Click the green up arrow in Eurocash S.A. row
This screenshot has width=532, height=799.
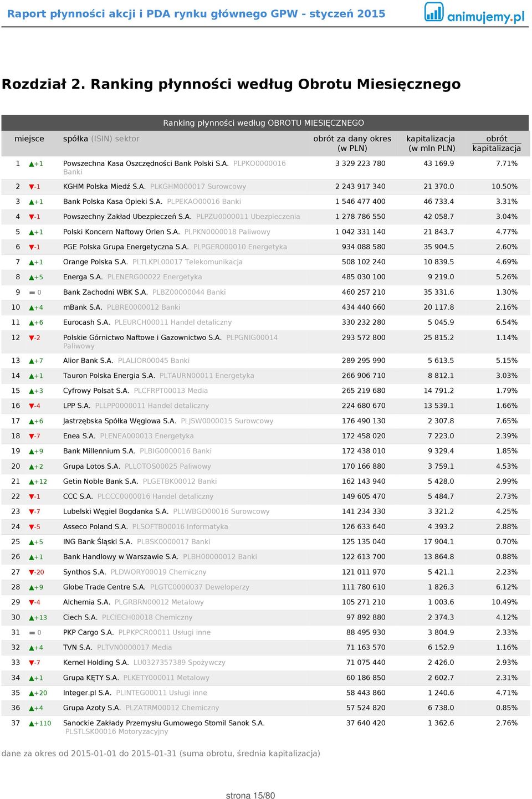tap(32, 323)
